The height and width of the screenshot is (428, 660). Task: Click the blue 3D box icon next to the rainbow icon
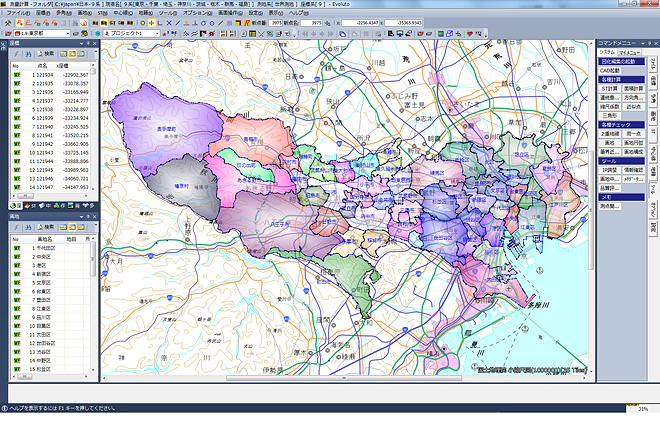(450, 33)
